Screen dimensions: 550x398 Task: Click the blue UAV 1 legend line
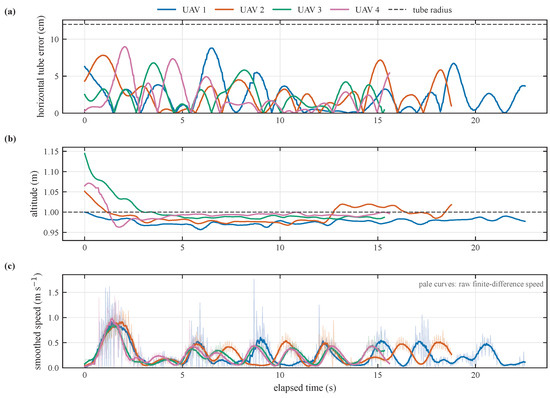[x=167, y=10]
